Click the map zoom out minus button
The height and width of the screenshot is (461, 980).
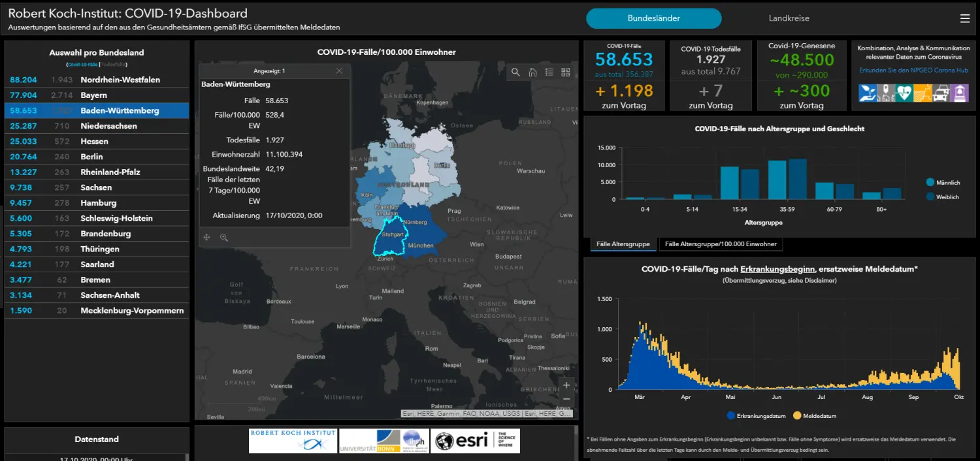click(x=566, y=399)
